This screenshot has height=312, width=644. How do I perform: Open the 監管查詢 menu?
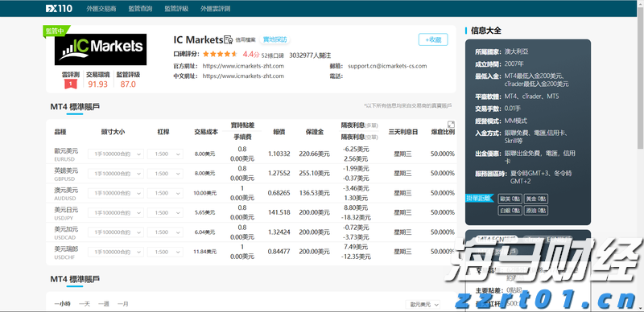[x=140, y=9]
